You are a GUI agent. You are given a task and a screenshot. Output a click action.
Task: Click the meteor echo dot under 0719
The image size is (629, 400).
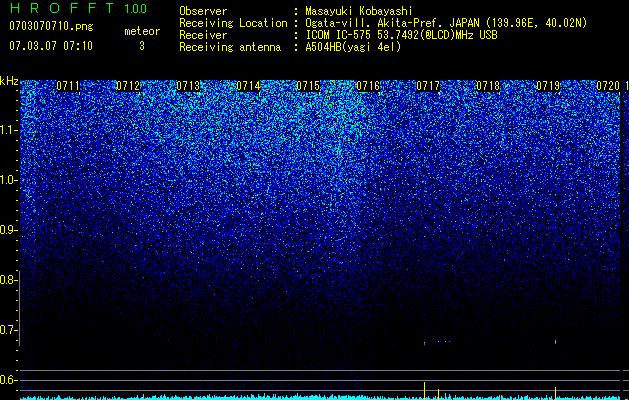pos(556,342)
